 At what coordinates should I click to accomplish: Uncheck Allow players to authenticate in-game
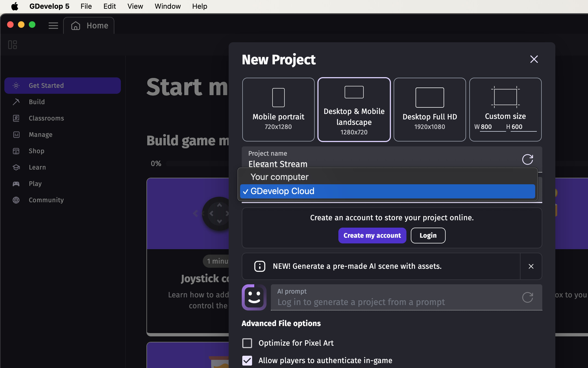[247, 361]
